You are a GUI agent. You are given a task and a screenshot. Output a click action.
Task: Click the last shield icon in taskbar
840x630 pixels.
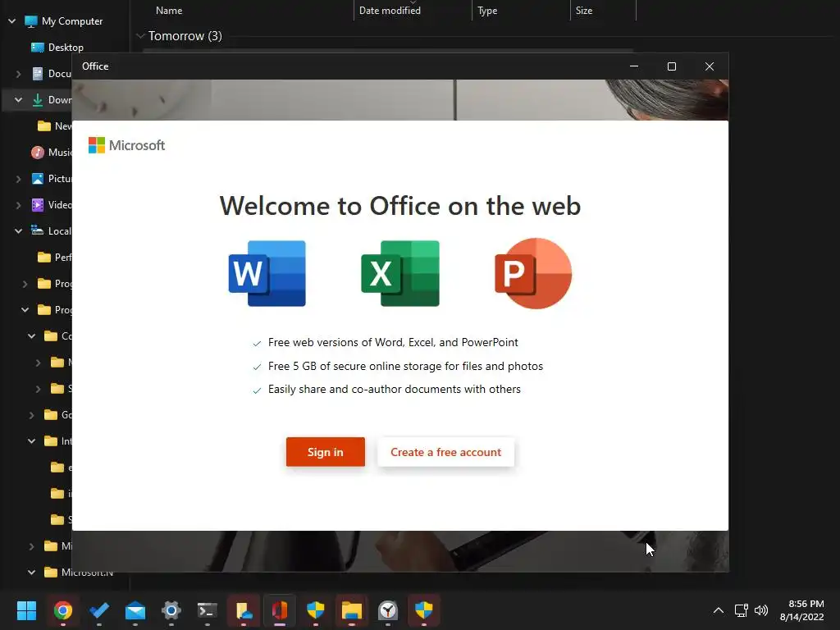[424, 610]
